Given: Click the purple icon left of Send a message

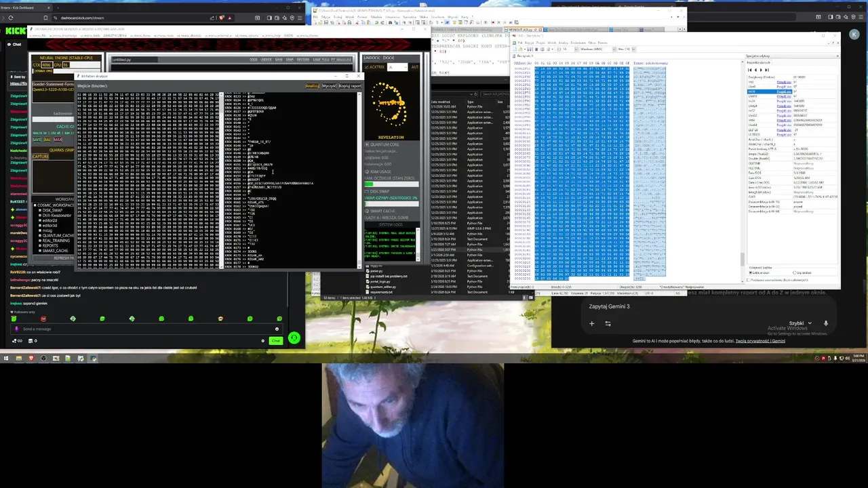Looking at the screenshot, I should click(x=16, y=329).
